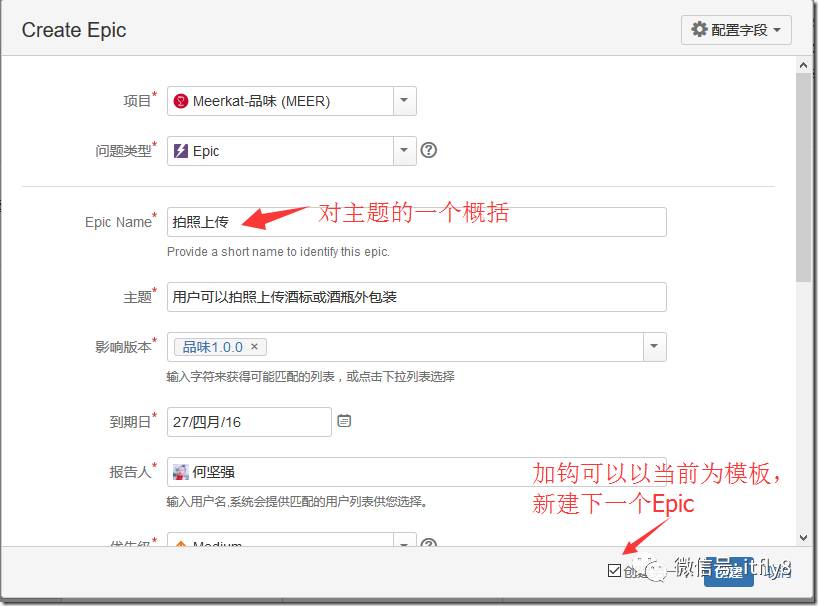Click the blue 创建 create button
This screenshot has width=818, height=606.
pos(728,572)
